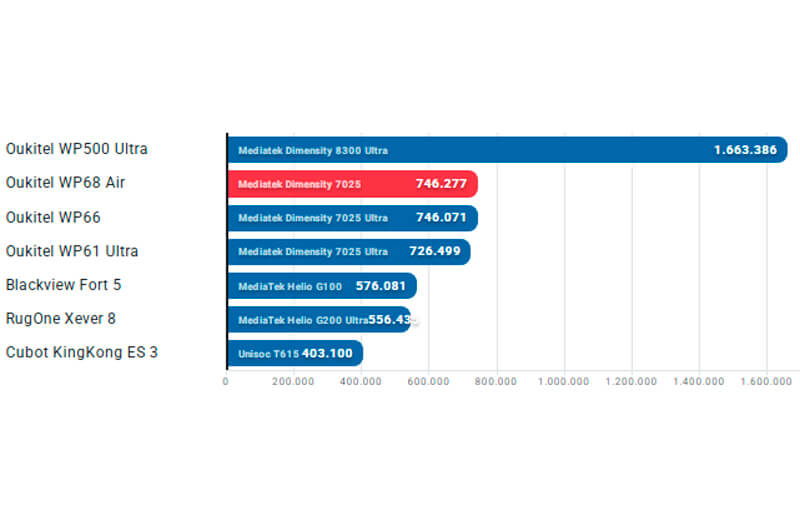Screen dimensions: 800x520
Task: Click the 1.663.386 score value
Action: coord(745,150)
